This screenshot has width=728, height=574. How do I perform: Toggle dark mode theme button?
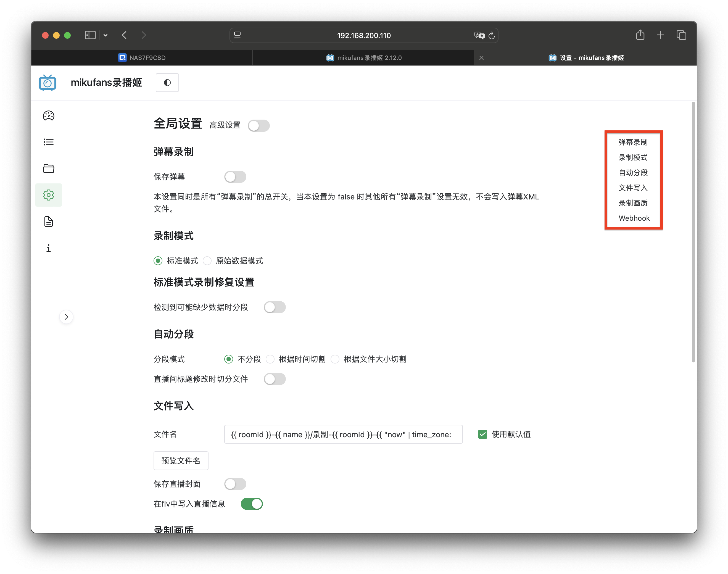pyautogui.click(x=167, y=82)
